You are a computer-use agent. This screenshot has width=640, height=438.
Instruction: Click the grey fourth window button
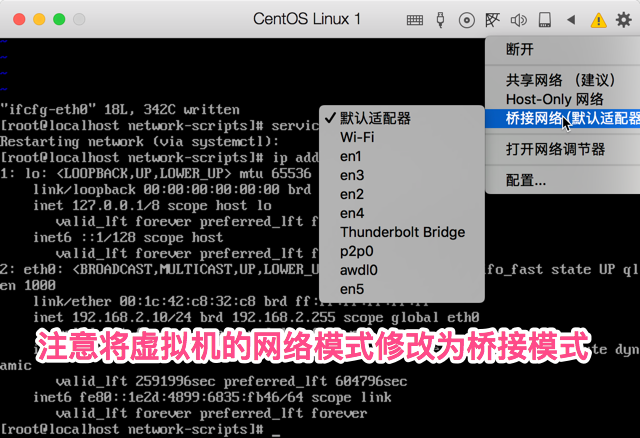(79, 19)
